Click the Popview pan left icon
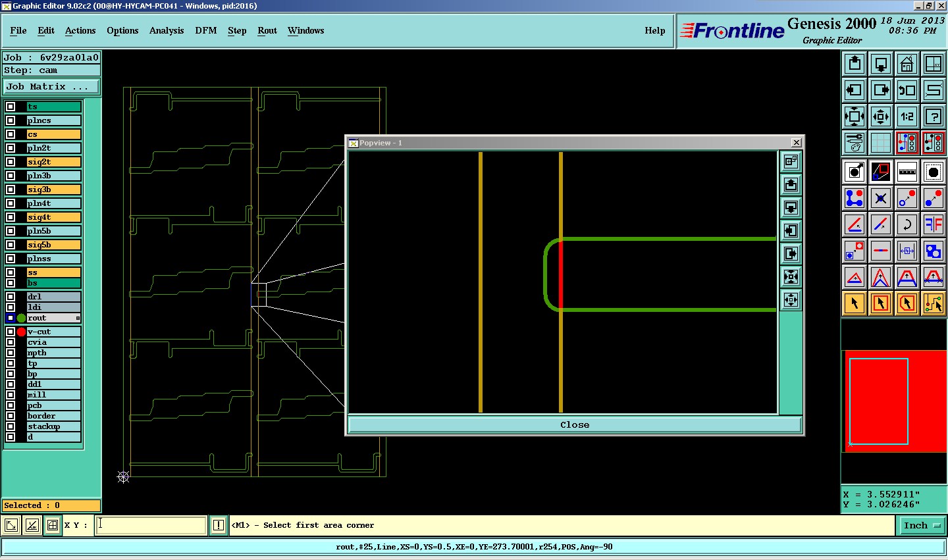 click(791, 230)
